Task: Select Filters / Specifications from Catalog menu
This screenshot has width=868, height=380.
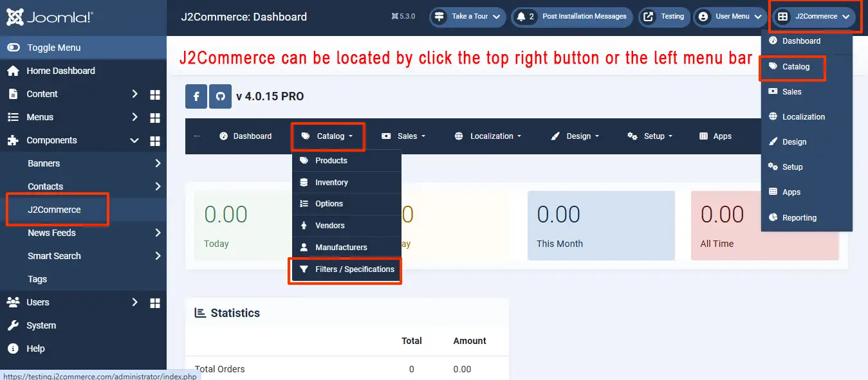Action: coord(347,269)
